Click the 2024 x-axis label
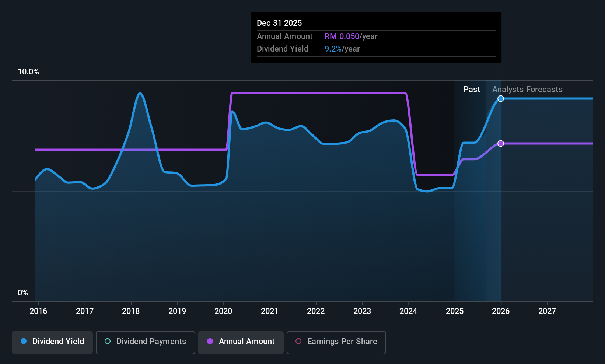Viewport: 605px width, 364px height. pos(408,311)
